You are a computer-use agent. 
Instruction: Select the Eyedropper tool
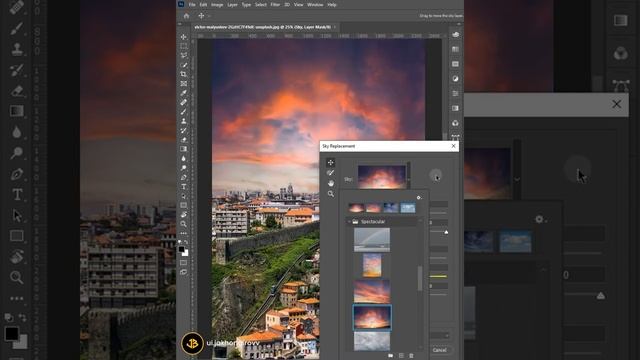point(184,93)
